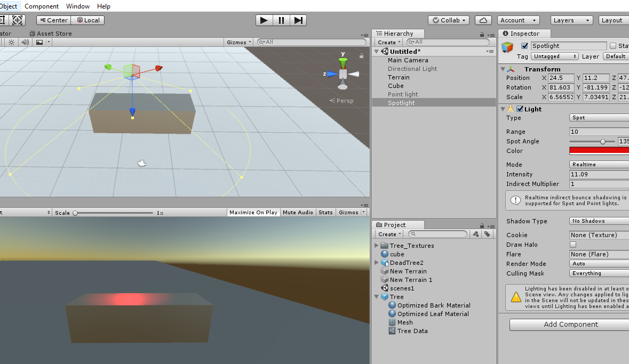Click the Hierarchy panel lock icon
The height and width of the screenshot is (364, 629).
point(482,34)
